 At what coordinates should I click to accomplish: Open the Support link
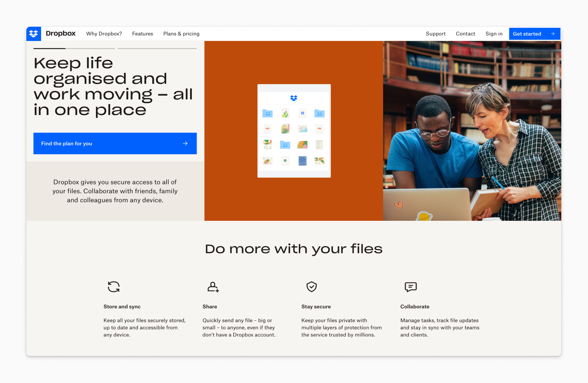pyautogui.click(x=436, y=34)
